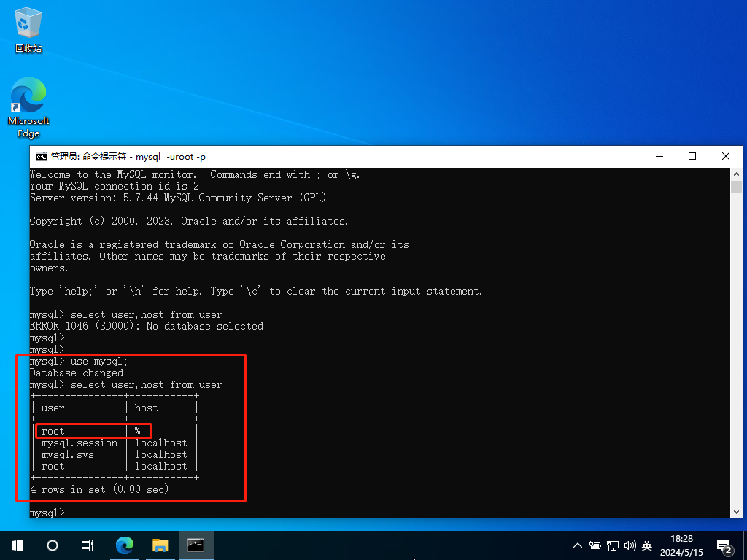Maximize the Command Prompt window
The image size is (747, 560).
pos(692,156)
